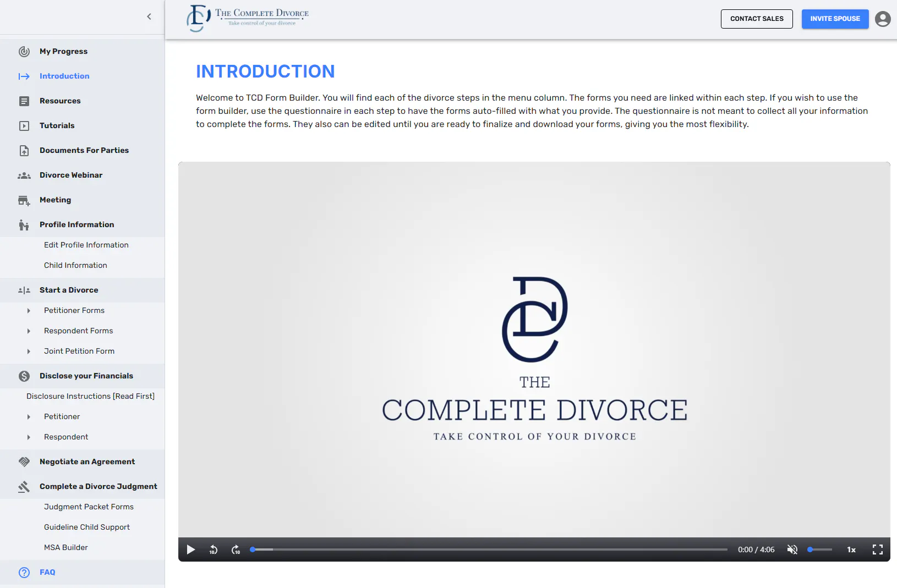Open the Meeting section

click(55, 200)
